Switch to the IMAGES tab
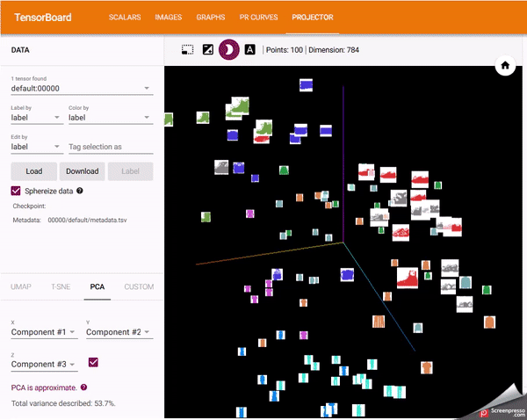This screenshot has height=420, width=527. click(x=169, y=18)
